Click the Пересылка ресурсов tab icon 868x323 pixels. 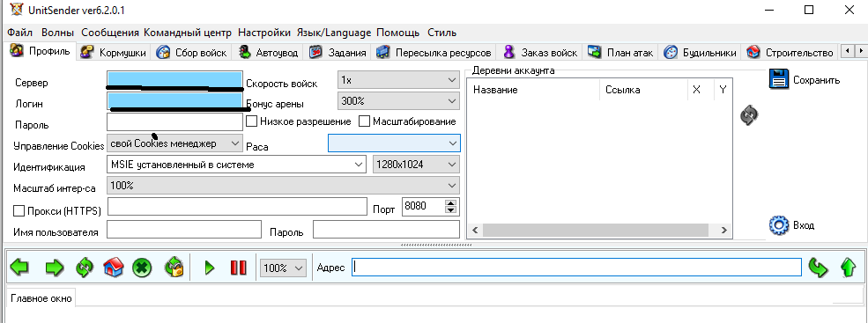[382, 53]
